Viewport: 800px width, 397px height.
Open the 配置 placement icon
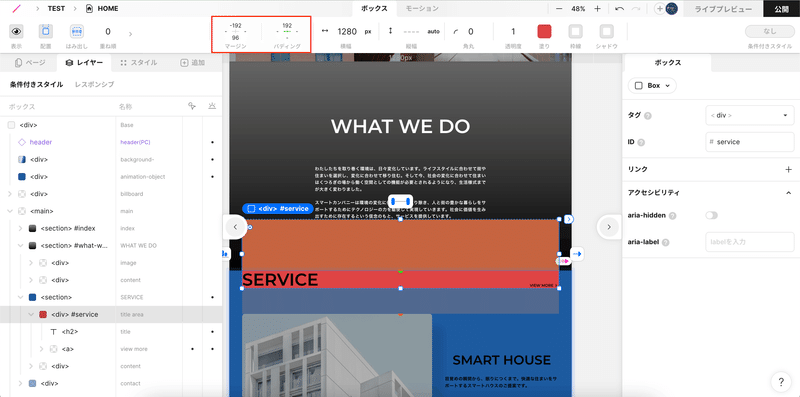[x=46, y=32]
